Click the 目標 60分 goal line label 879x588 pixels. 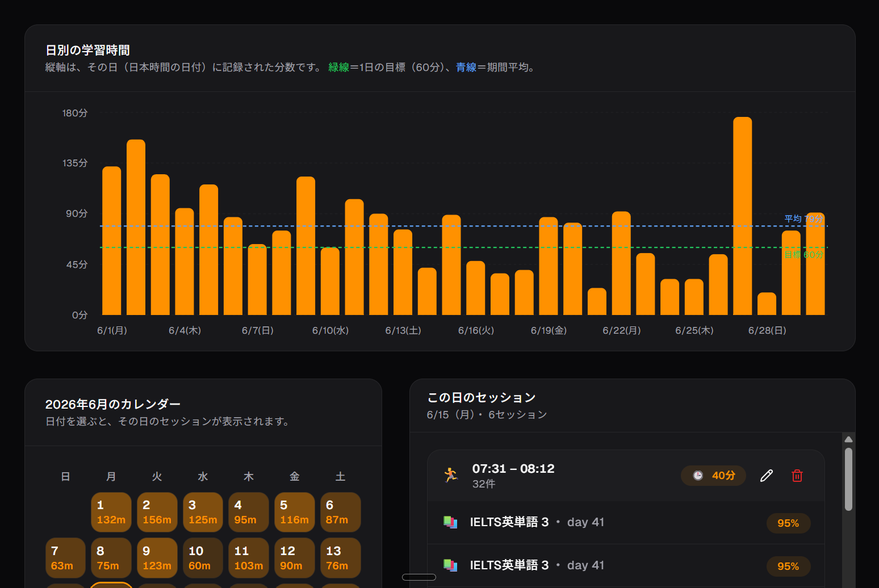point(803,255)
